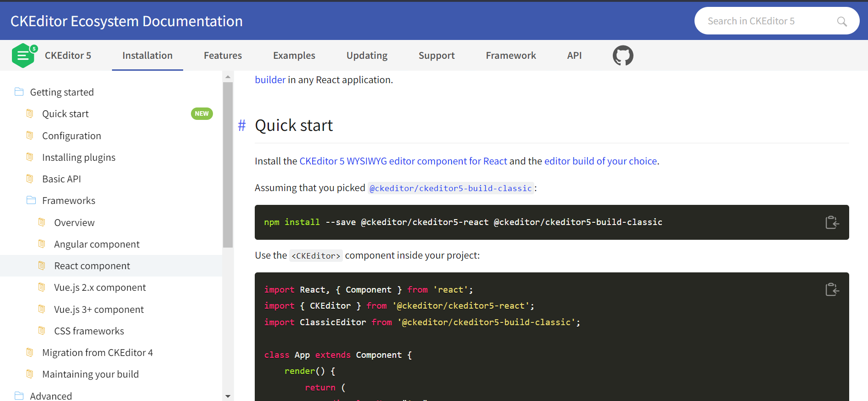This screenshot has width=868, height=401.
Task: Open Migration from CKEditor 4 page
Action: coord(97,352)
